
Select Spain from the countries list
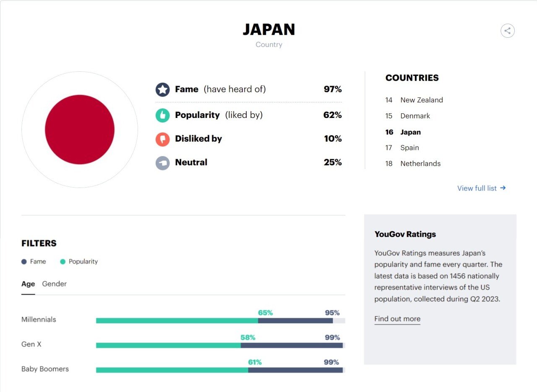[x=409, y=148]
